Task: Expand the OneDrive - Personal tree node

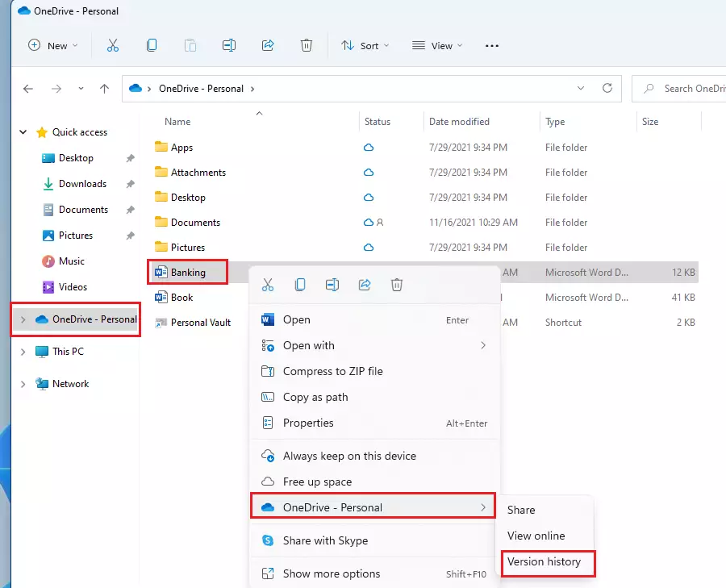Action: click(x=23, y=319)
